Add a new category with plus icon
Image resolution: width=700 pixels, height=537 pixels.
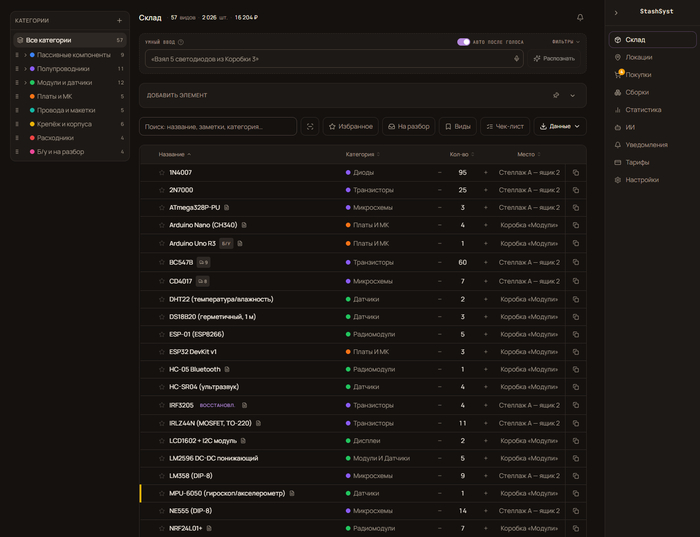[119, 21]
